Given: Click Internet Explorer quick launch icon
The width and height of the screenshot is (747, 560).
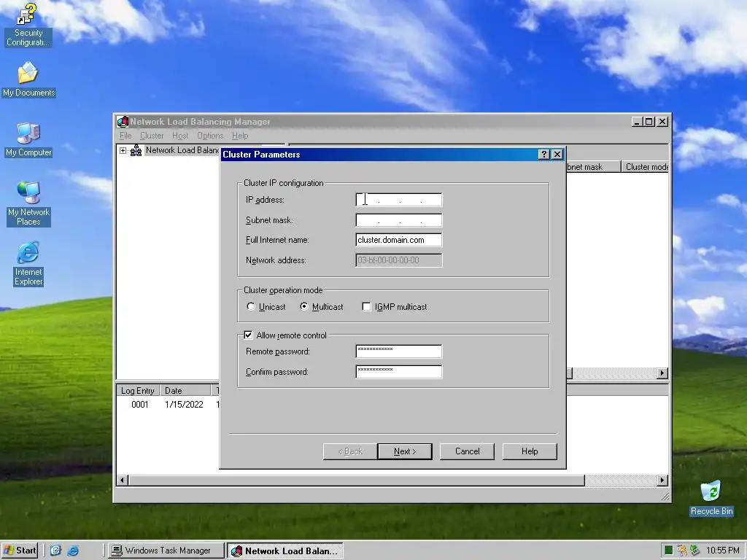Looking at the screenshot, I should coord(73,551).
